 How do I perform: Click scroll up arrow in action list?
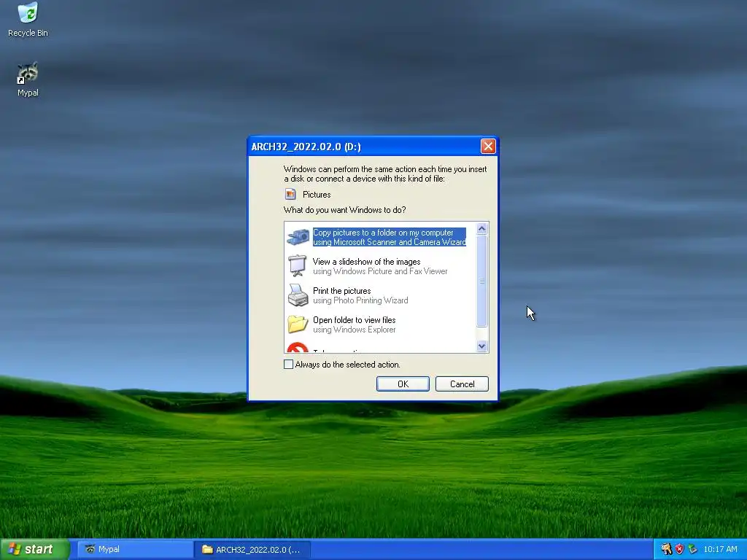coord(481,228)
